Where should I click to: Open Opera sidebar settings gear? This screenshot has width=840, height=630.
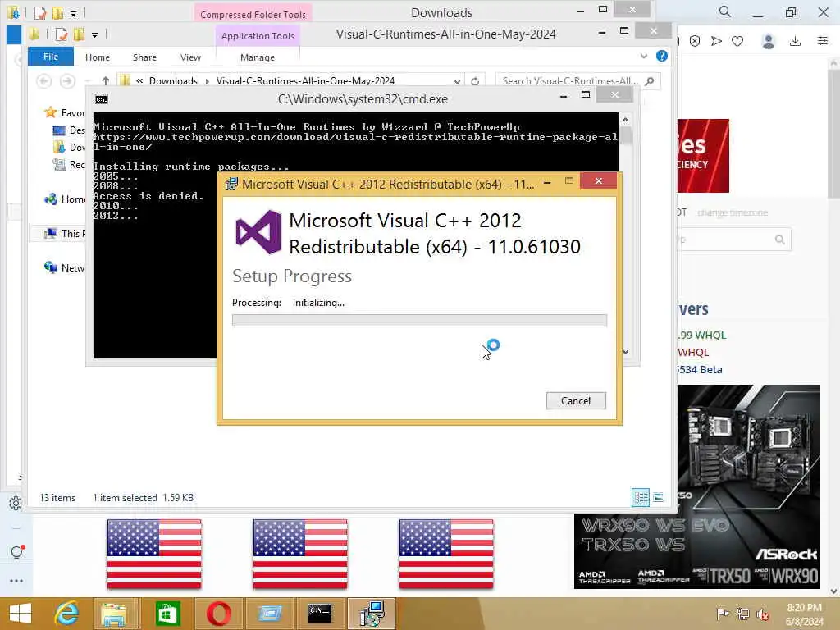pyautogui.click(x=16, y=503)
